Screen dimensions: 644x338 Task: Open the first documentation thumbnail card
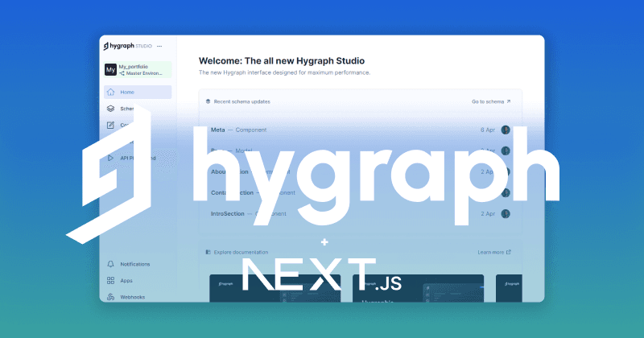(x=275, y=288)
